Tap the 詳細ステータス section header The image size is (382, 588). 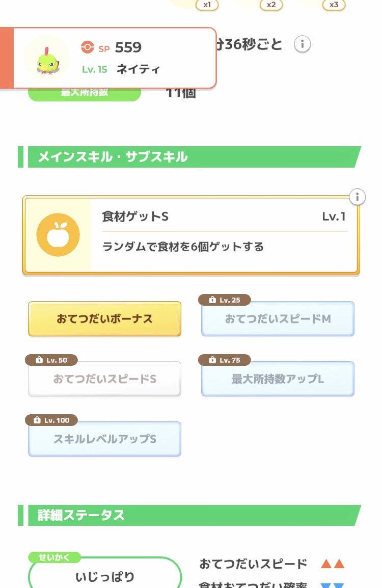point(188,515)
